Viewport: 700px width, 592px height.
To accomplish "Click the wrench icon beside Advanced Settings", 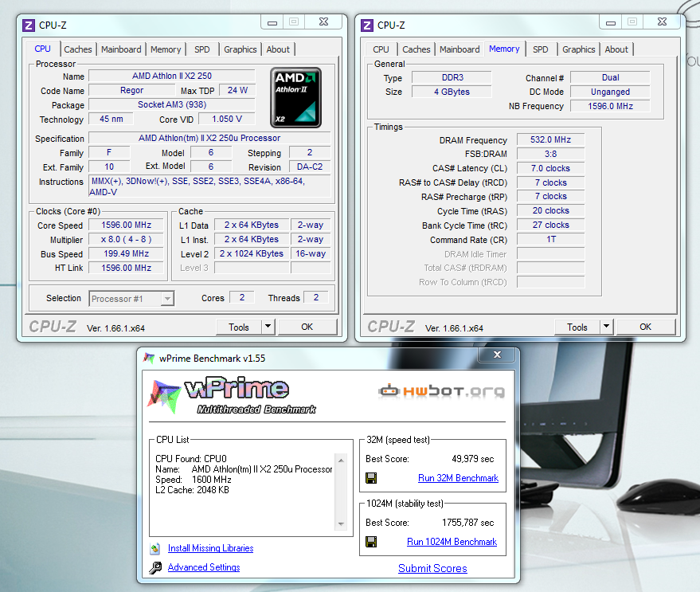I will [155, 567].
